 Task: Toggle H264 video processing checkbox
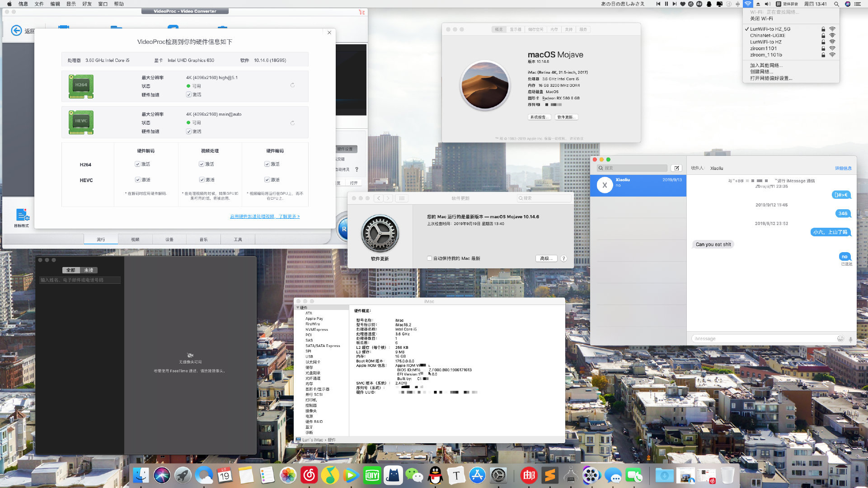coord(202,164)
